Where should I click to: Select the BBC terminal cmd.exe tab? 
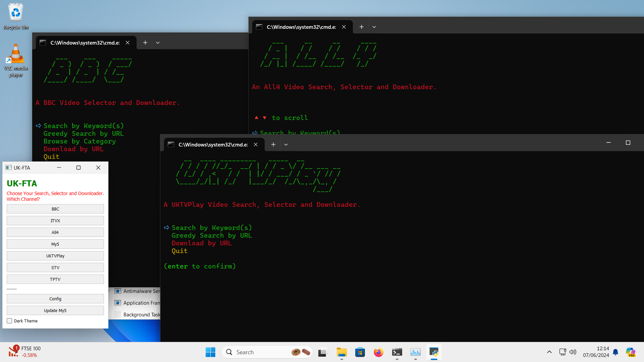85,43
